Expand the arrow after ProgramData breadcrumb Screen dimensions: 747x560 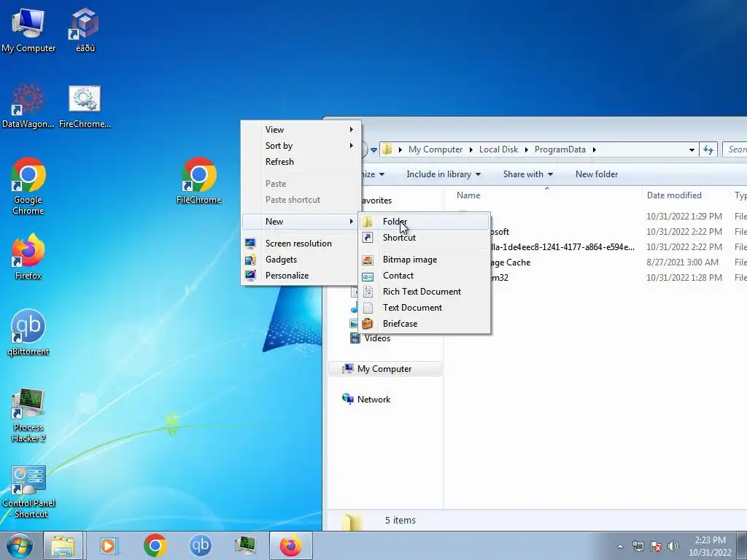[x=594, y=149]
